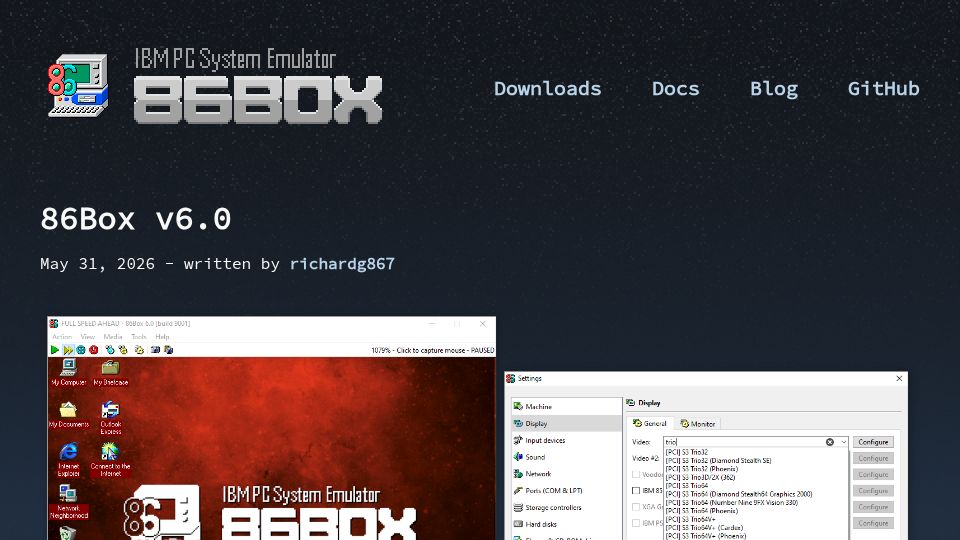Open the Media menu in 86Box window
Image resolution: width=960 pixels, height=540 pixels.
(113, 337)
